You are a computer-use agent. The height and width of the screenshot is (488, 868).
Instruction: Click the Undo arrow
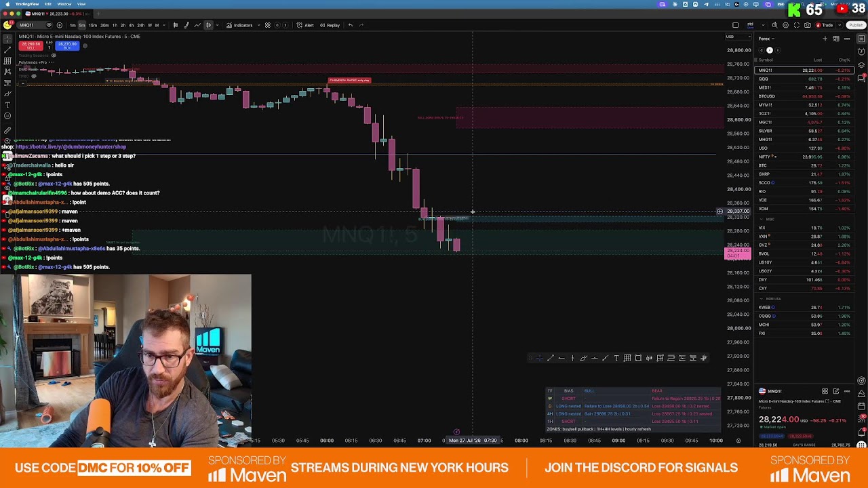(x=351, y=25)
